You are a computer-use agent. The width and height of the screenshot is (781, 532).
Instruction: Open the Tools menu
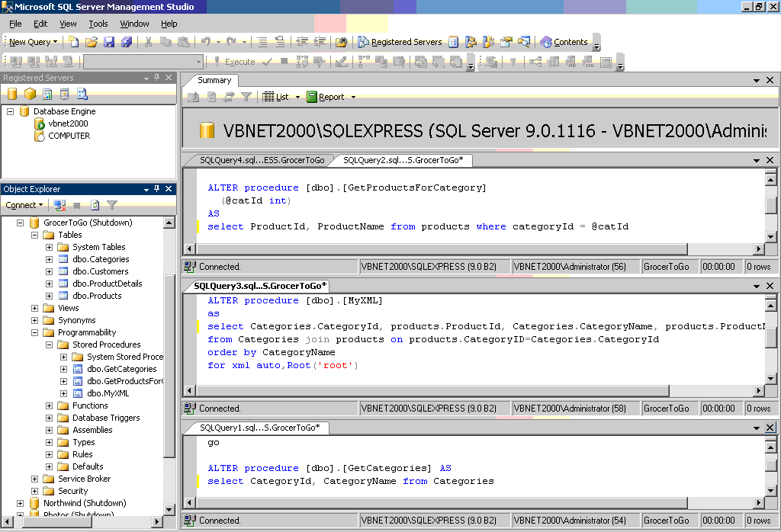pos(98,24)
